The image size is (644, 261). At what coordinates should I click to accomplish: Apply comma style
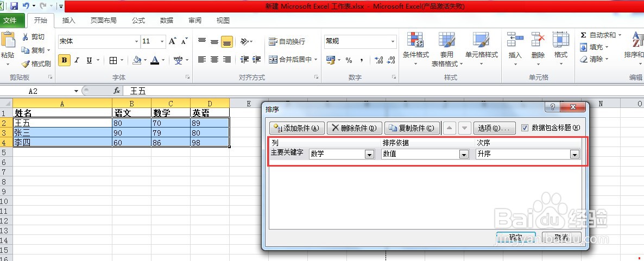[362, 60]
